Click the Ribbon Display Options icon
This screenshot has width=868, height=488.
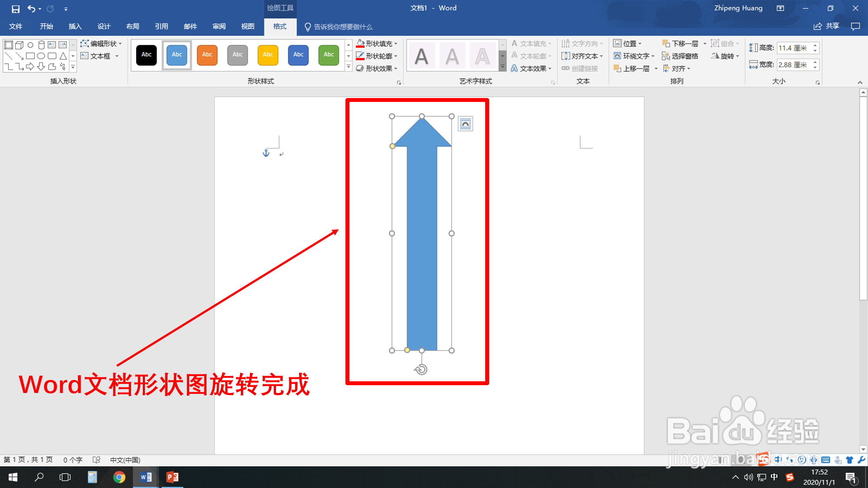point(780,8)
